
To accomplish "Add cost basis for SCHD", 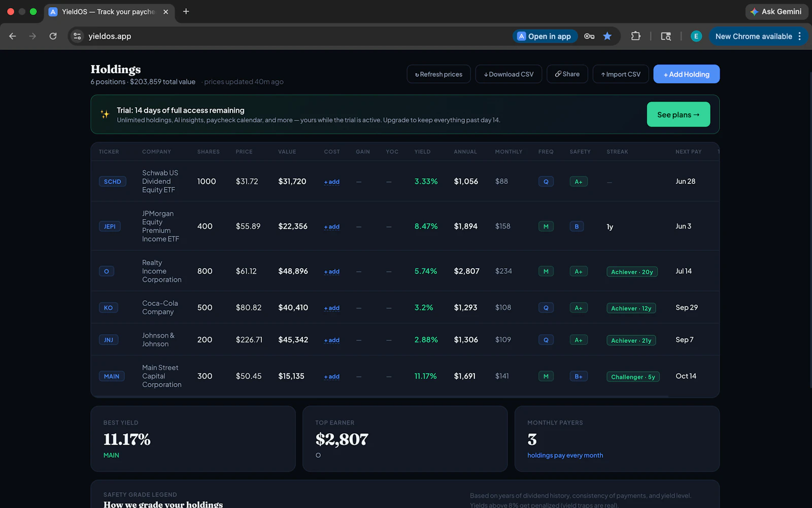I will tap(332, 182).
